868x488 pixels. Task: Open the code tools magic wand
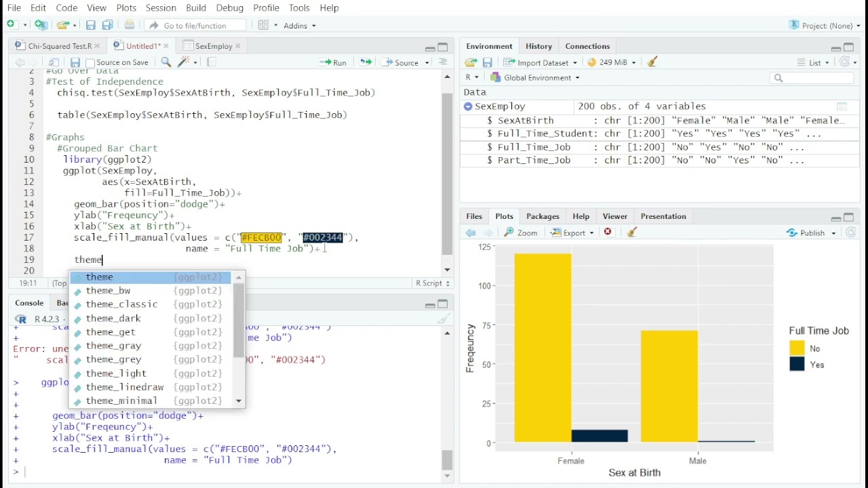183,62
